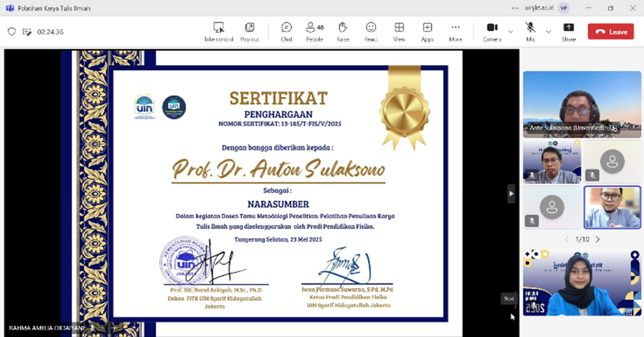Turn on the Camera
The width and height of the screenshot is (644, 337).
tap(492, 32)
